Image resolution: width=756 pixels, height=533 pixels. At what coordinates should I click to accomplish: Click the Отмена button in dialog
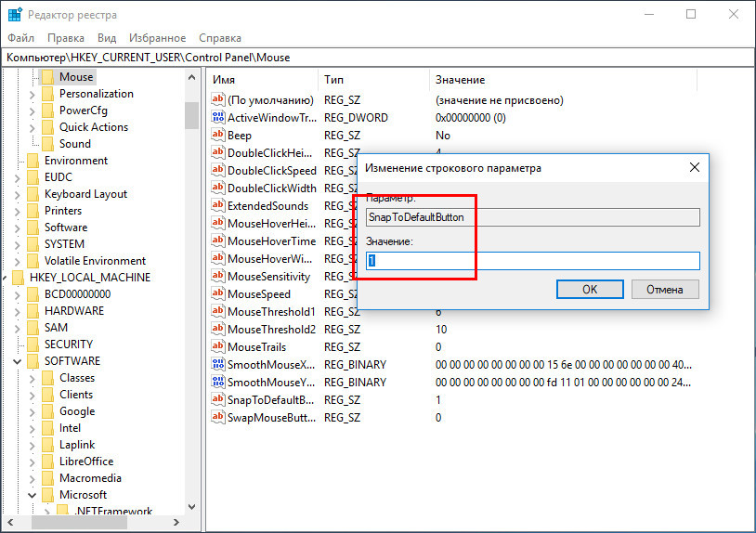click(665, 289)
